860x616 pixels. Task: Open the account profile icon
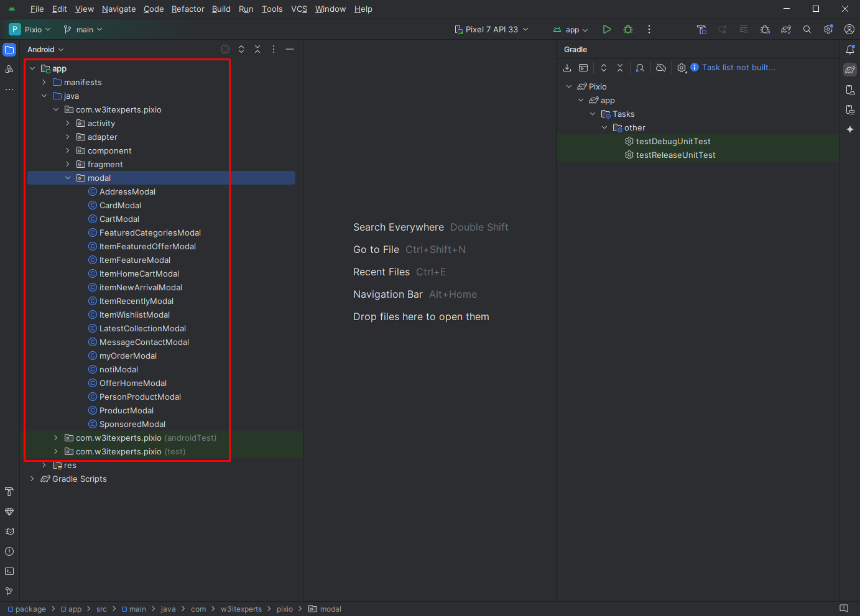click(849, 29)
